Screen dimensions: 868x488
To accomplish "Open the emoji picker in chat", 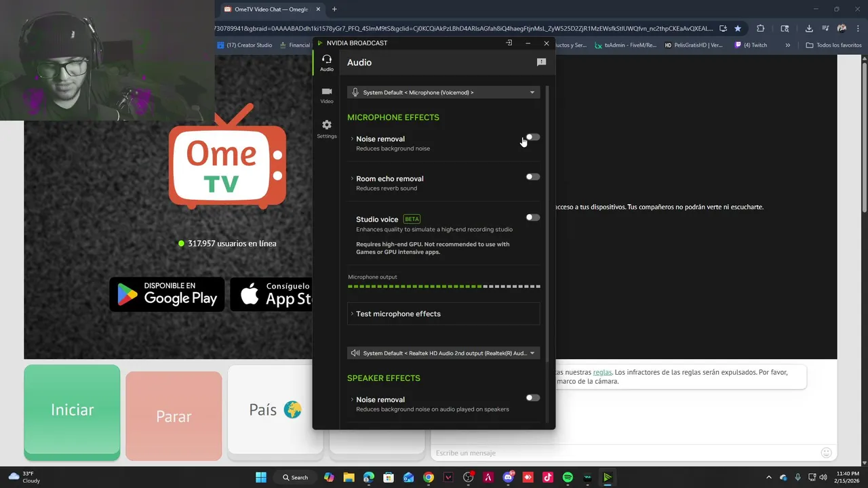I will [x=826, y=453].
